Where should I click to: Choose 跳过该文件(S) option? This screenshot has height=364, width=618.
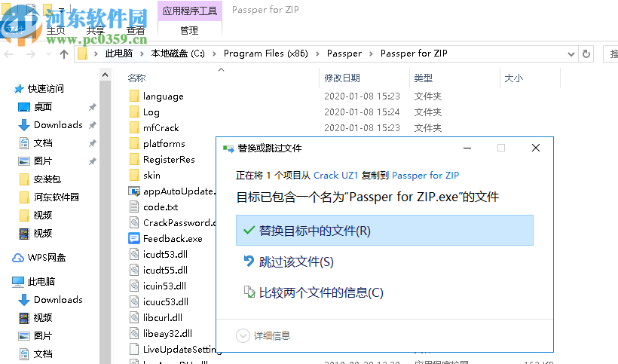[384, 262]
